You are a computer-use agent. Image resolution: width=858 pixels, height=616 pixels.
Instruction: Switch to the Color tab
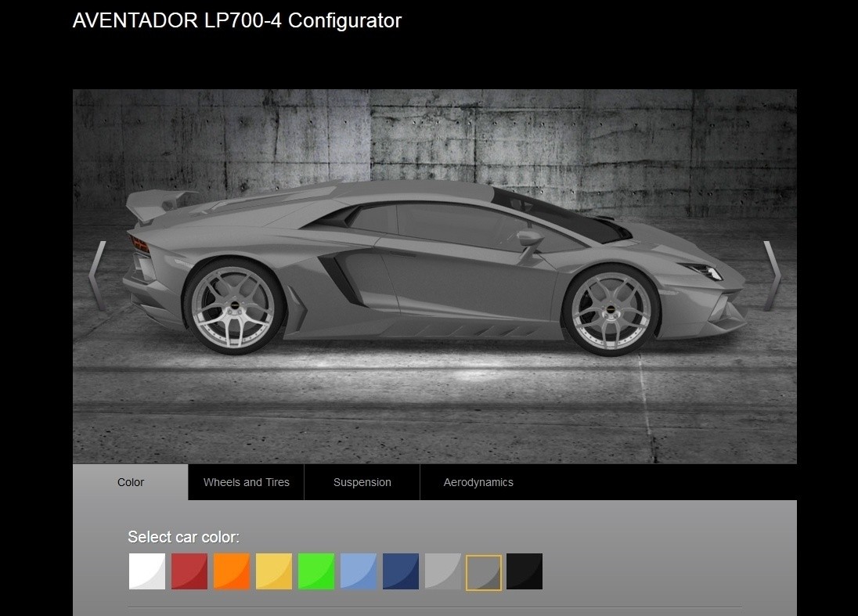pos(130,482)
